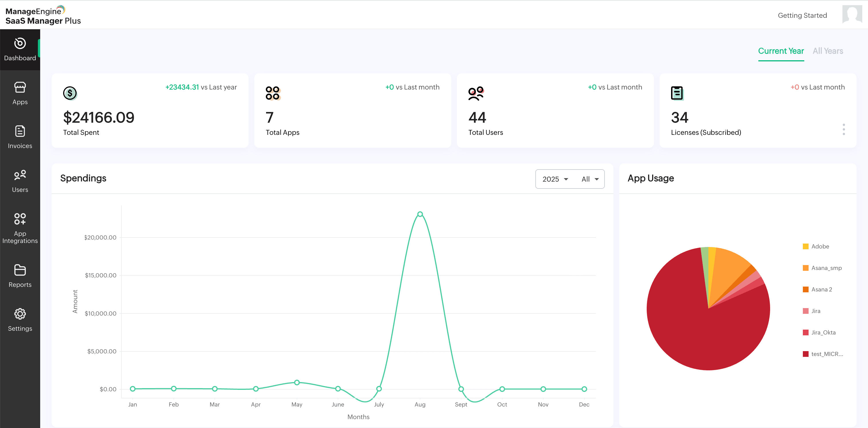Click the Adobe color swatch in the legend

[806, 246]
